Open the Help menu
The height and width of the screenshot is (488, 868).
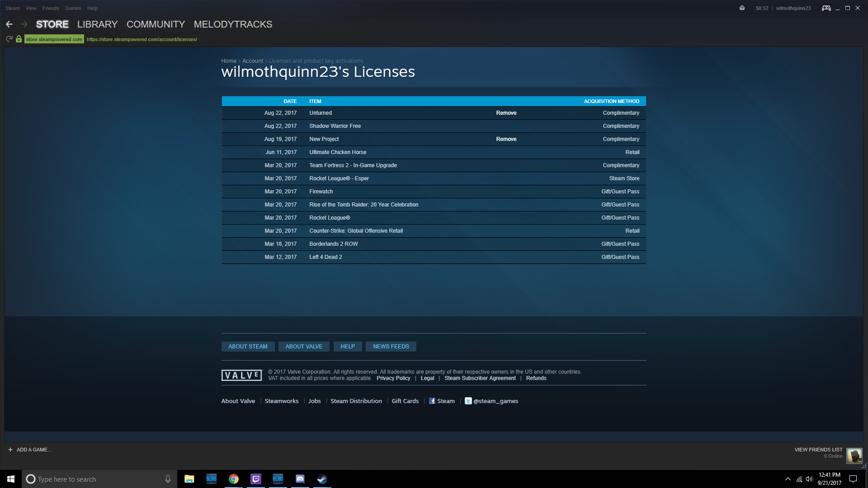92,8
